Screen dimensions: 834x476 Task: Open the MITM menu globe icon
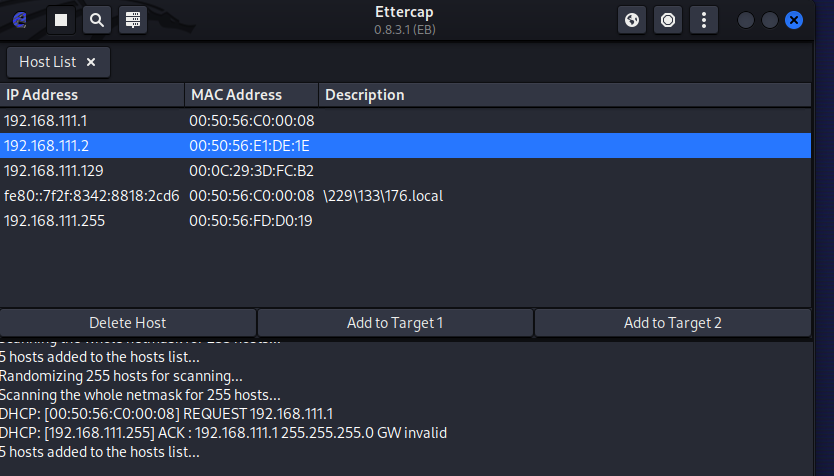(x=632, y=20)
